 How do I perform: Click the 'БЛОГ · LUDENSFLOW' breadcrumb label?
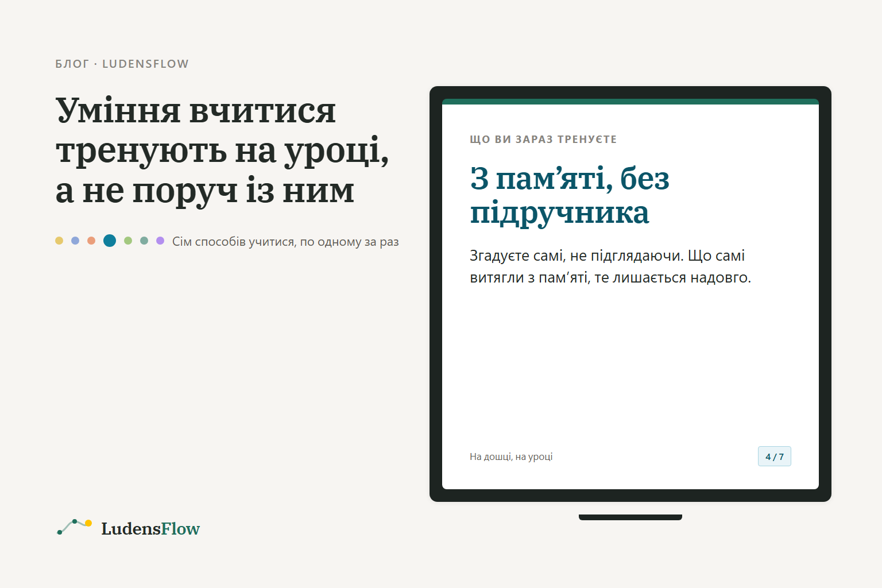[122, 64]
